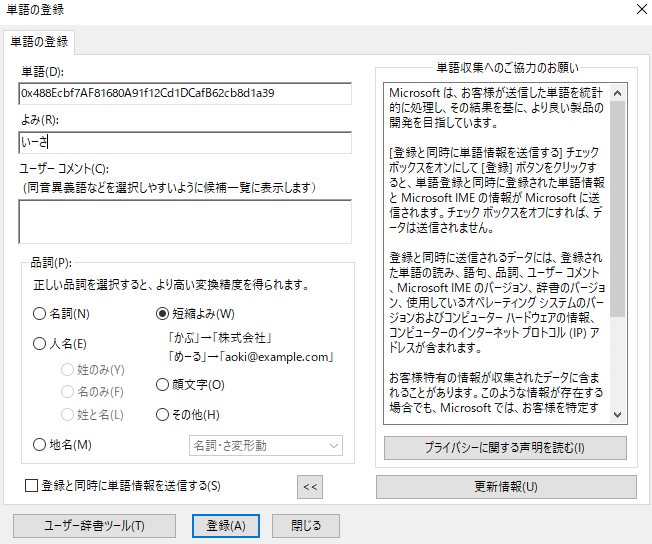Viewport: 652px width, 544px height.
Task: Select the 名詞(N) radio button
Action: (x=40, y=314)
